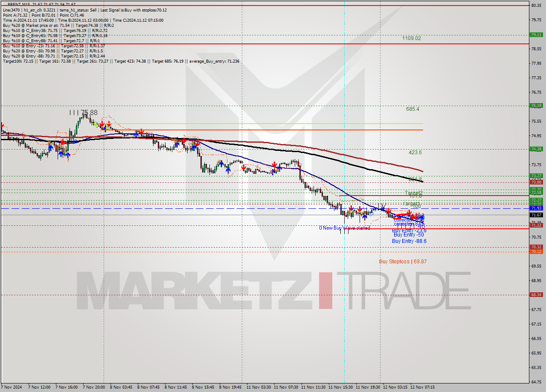Click the 77.95 price axis value

[x=536, y=63]
